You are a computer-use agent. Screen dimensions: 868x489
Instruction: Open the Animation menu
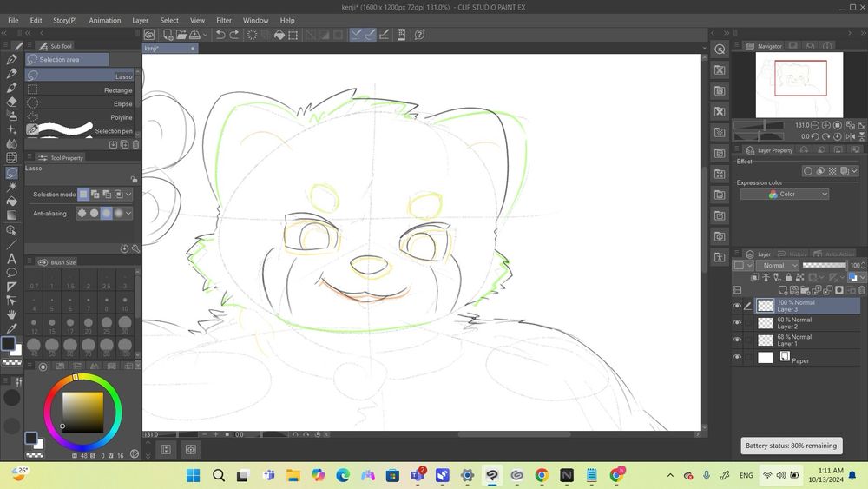click(x=105, y=20)
